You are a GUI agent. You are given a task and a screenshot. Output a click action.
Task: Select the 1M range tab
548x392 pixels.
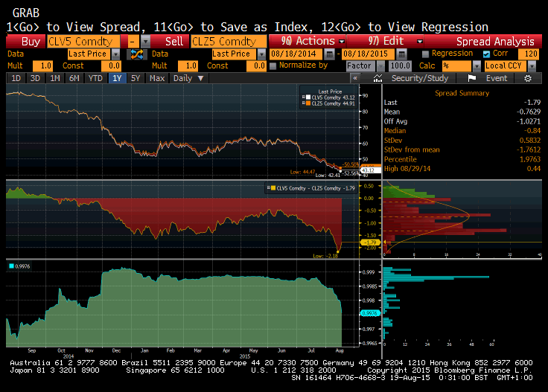(55, 78)
